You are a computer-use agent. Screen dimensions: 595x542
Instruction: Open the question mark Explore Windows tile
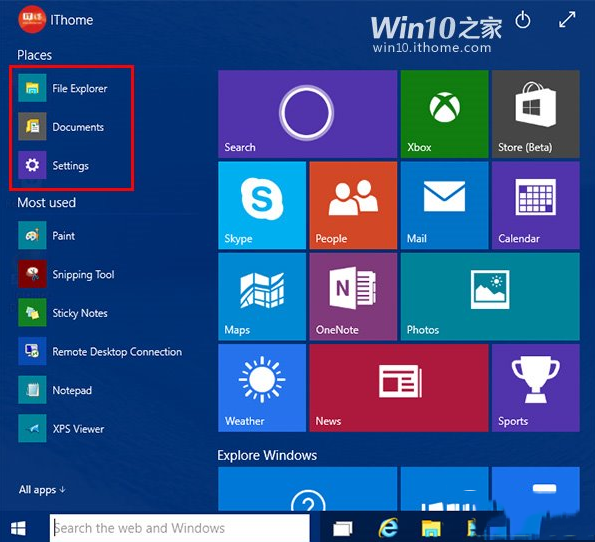coord(307,489)
